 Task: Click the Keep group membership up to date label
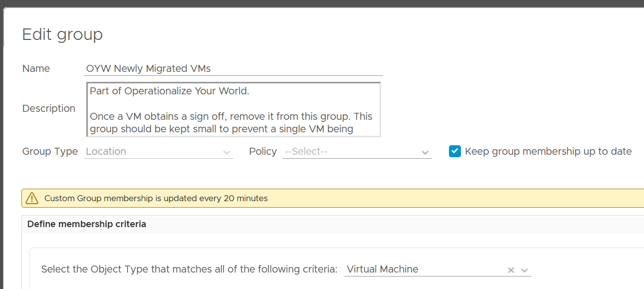(x=548, y=151)
